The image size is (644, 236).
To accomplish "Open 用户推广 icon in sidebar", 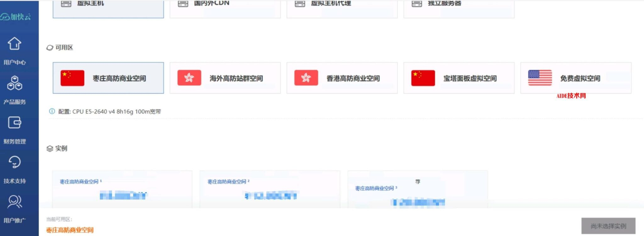I will 14,202.
